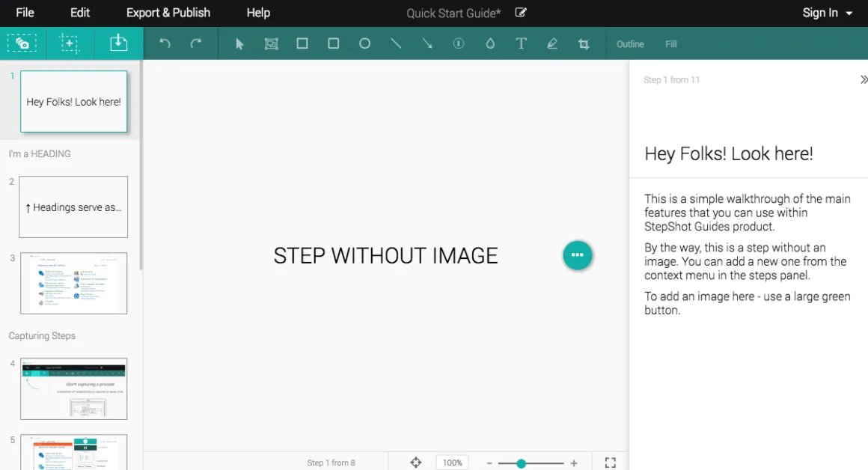The image size is (868, 470).
Task: Select the crop tool
Action: [x=584, y=43]
